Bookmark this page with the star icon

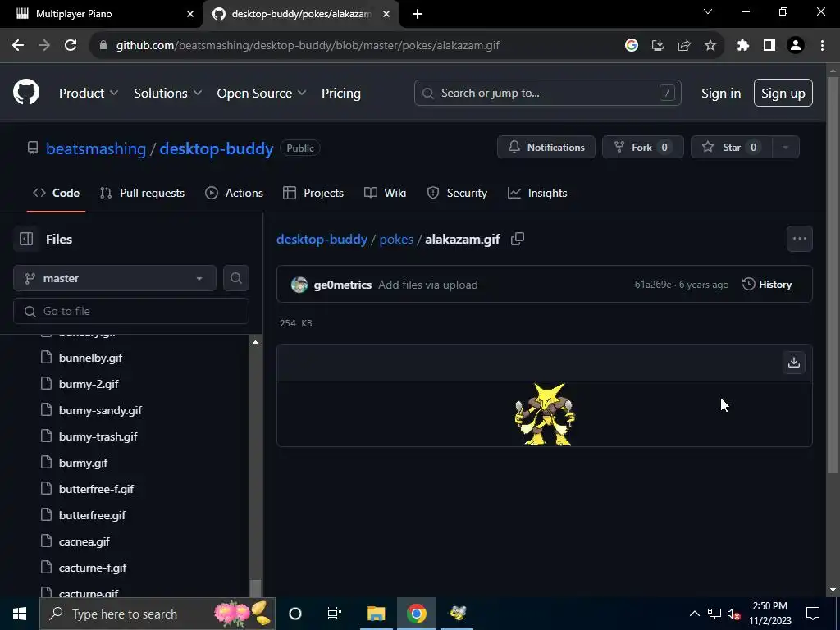tap(710, 46)
